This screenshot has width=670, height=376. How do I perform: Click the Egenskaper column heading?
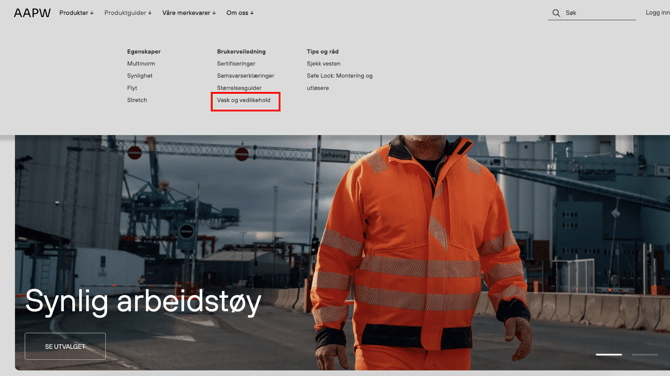point(144,52)
